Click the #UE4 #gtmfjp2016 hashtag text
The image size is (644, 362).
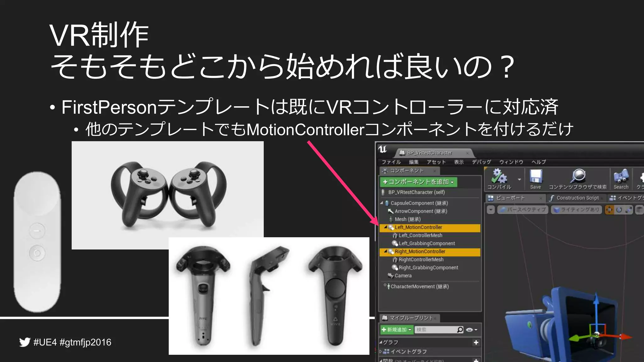(x=72, y=342)
